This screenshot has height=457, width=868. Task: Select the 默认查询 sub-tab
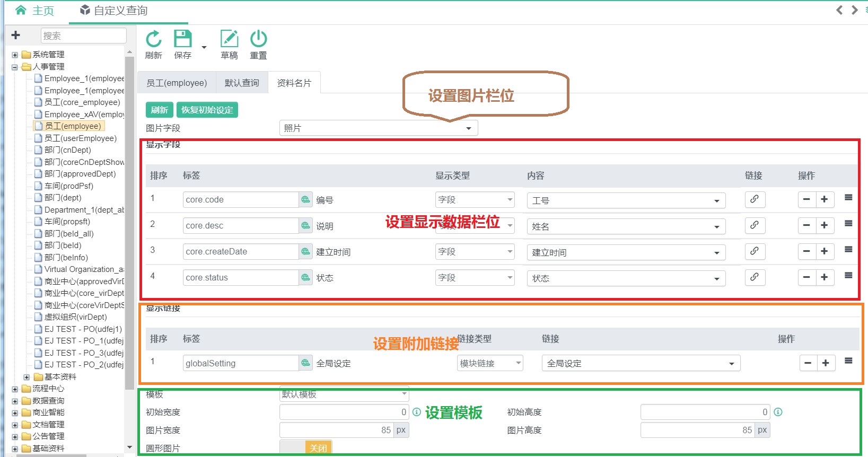pos(242,83)
